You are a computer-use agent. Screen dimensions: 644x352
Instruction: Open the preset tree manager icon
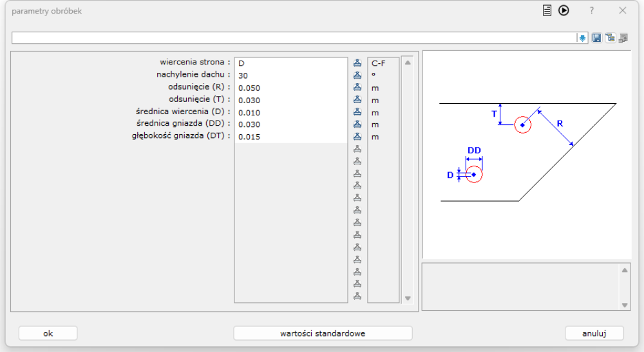coord(610,38)
